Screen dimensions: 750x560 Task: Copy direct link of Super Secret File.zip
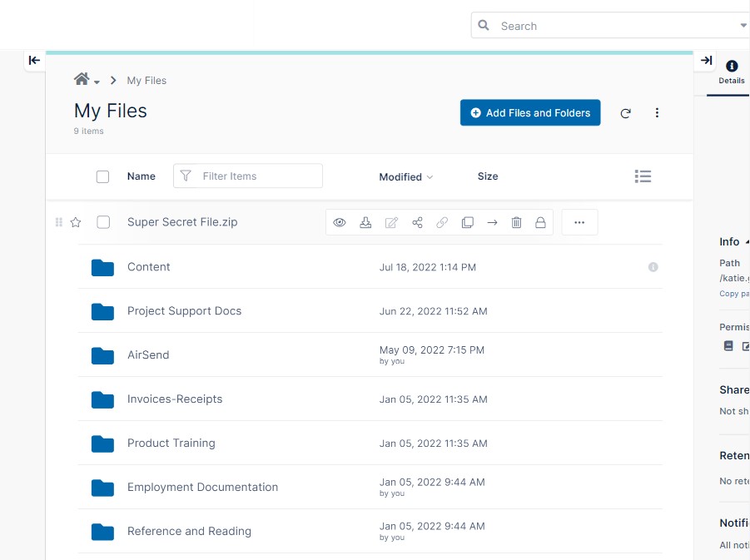tap(442, 222)
